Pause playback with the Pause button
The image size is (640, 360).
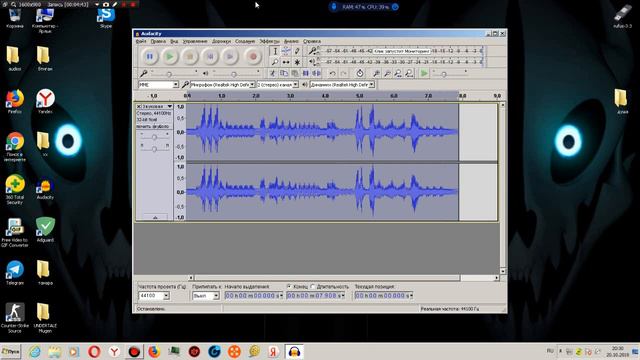click(x=150, y=56)
